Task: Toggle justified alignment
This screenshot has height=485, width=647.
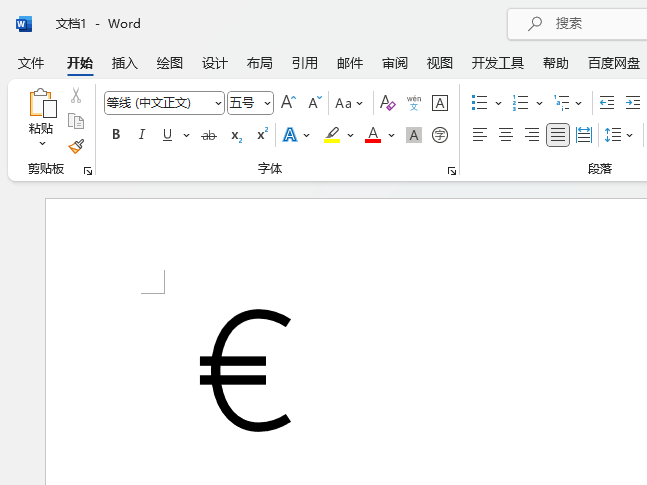Action: pyautogui.click(x=558, y=135)
